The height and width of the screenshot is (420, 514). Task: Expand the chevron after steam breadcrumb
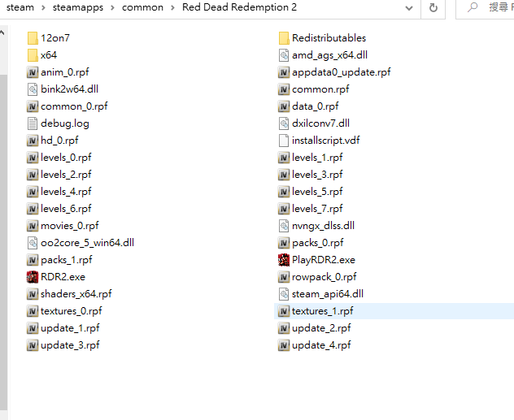43,7
